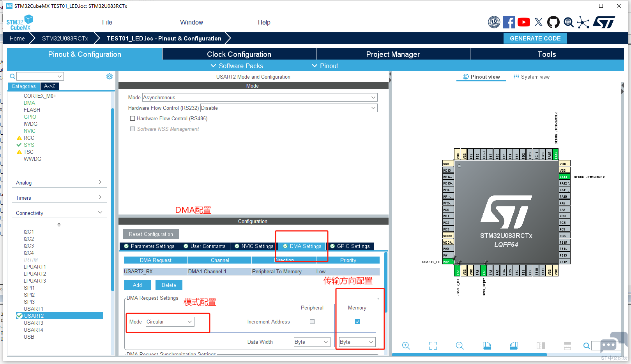Viewport: 631px width, 364px height.
Task: Click the Reset Configuration button
Action: 151,234
